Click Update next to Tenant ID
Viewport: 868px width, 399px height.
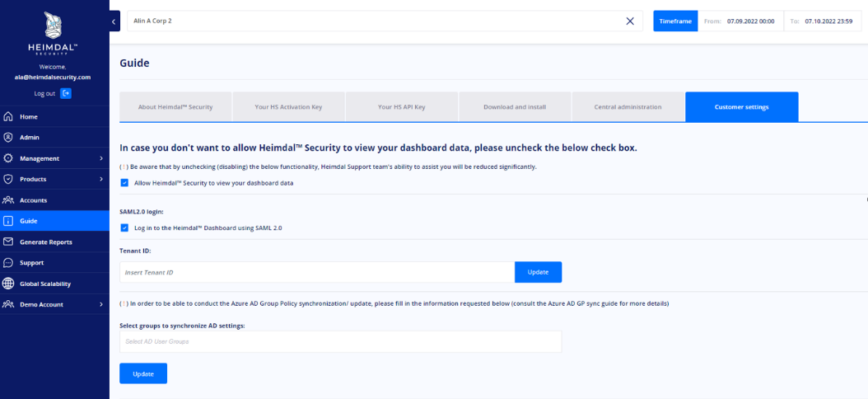538,272
